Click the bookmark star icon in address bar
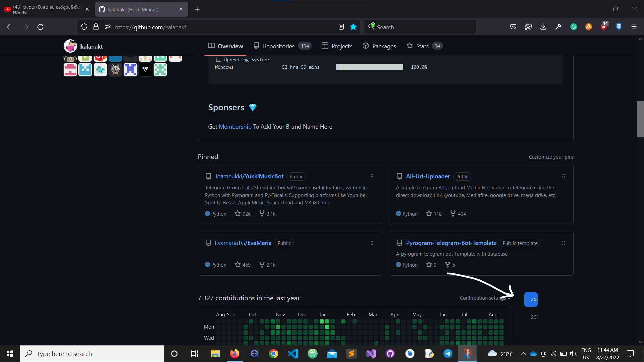Image resolution: width=644 pixels, height=362 pixels. click(353, 27)
